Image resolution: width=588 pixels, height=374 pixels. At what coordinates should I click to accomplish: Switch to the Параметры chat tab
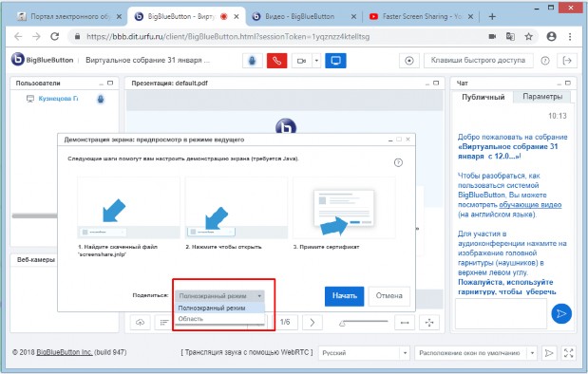(542, 97)
